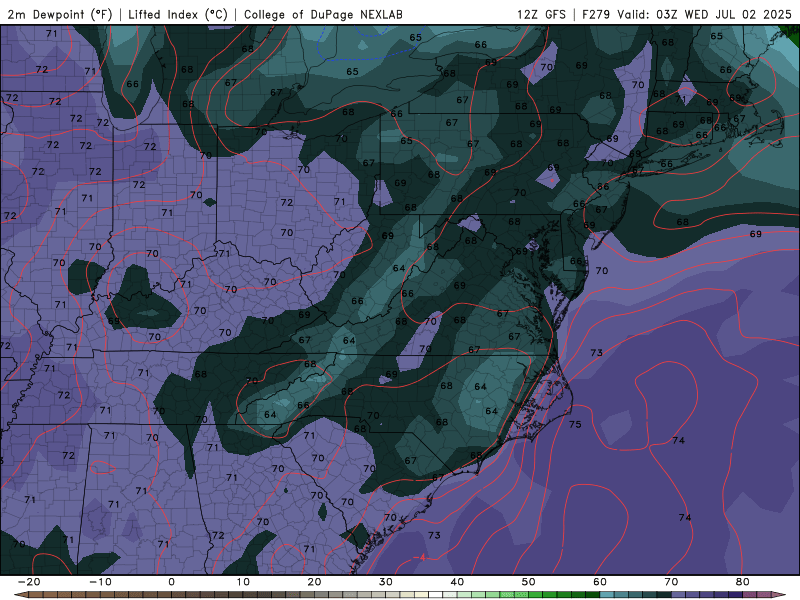Click the 80 label on the color scale
Screen dimensions: 800x600
[x=743, y=582]
